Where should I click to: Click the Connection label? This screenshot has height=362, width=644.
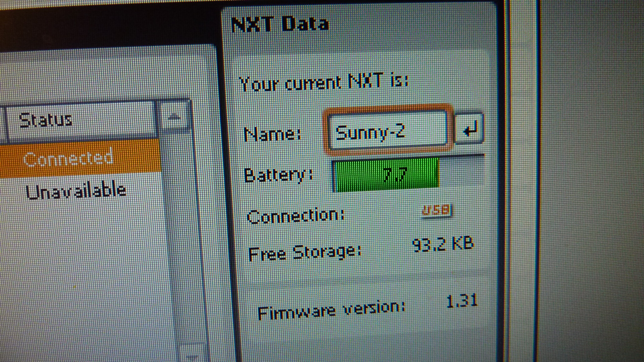pos(296,216)
